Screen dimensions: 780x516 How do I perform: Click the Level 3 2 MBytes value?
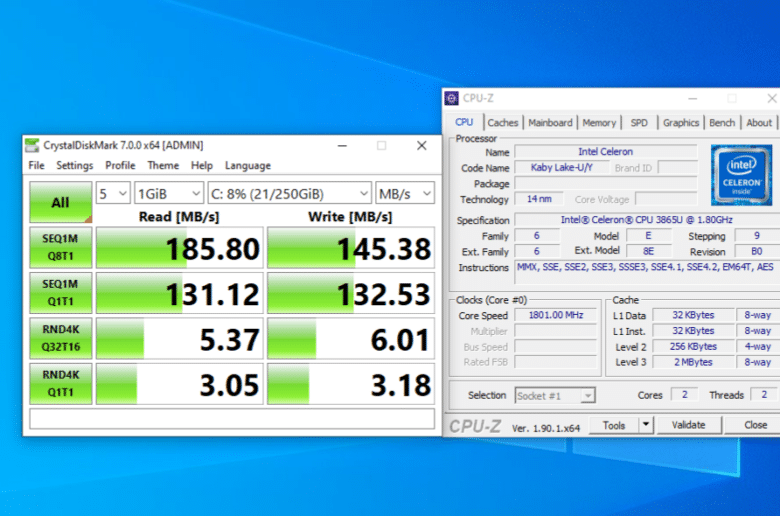693,362
